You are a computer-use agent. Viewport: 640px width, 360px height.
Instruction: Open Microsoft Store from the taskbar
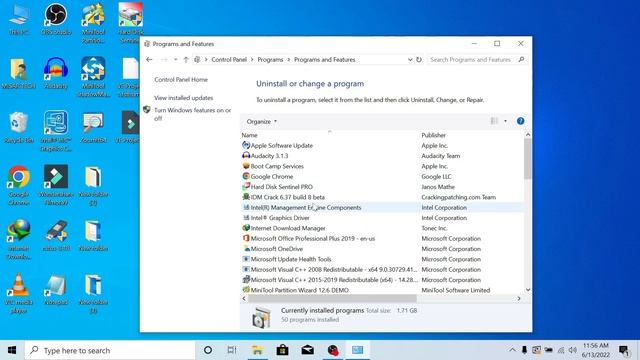click(x=282, y=350)
